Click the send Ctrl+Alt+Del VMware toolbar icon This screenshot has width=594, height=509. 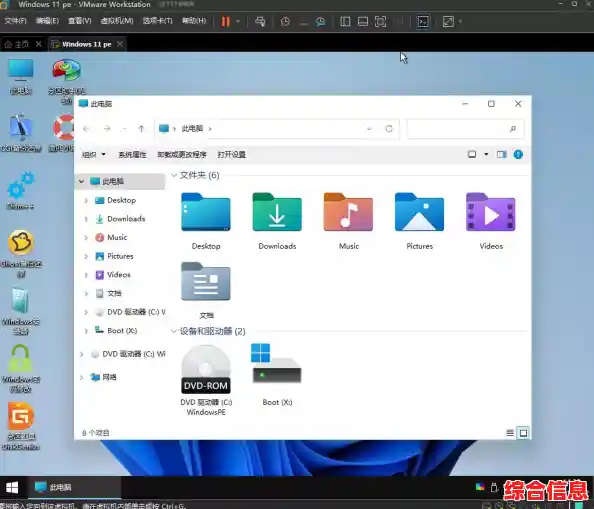[x=260, y=22]
